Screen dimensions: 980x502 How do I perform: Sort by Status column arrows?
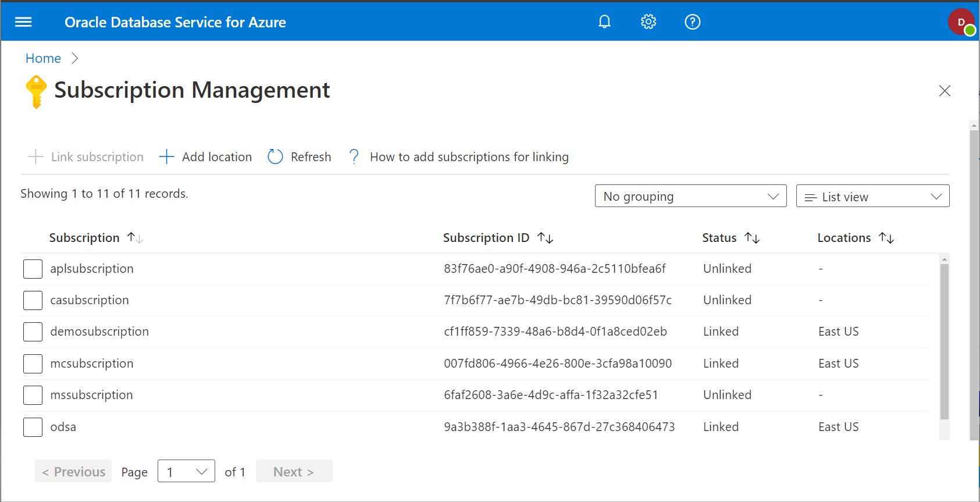(752, 238)
